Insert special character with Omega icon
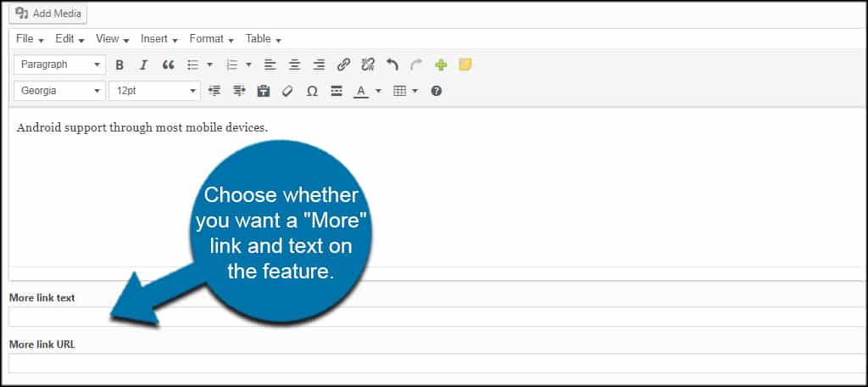 tap(312, 91)
